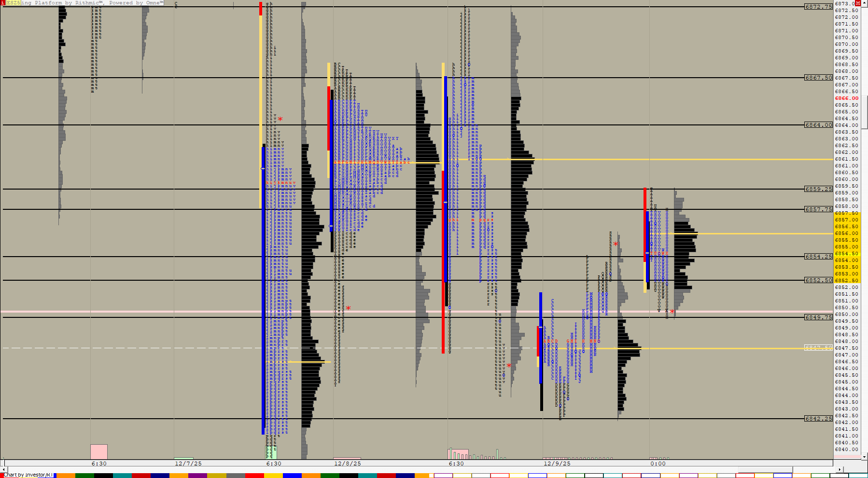Click the 6864.00 reference line label
Viewport: 868px width, 478px height.
[818, 125]
